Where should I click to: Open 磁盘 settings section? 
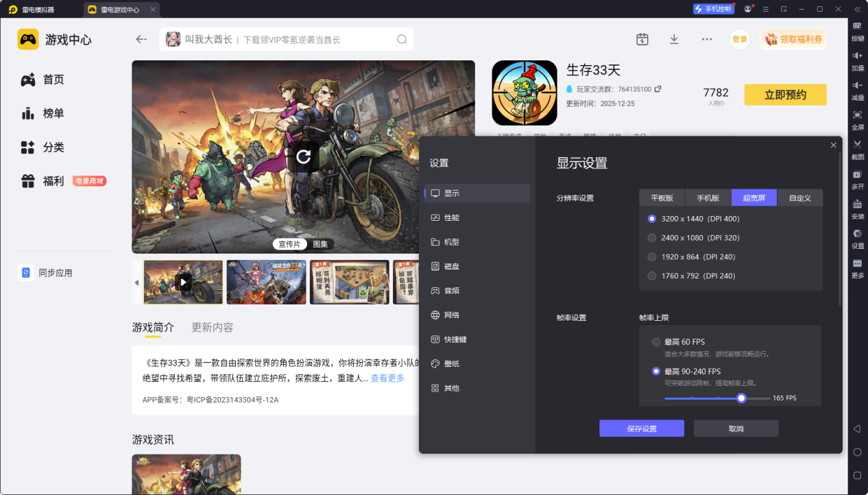coord(477,266)
